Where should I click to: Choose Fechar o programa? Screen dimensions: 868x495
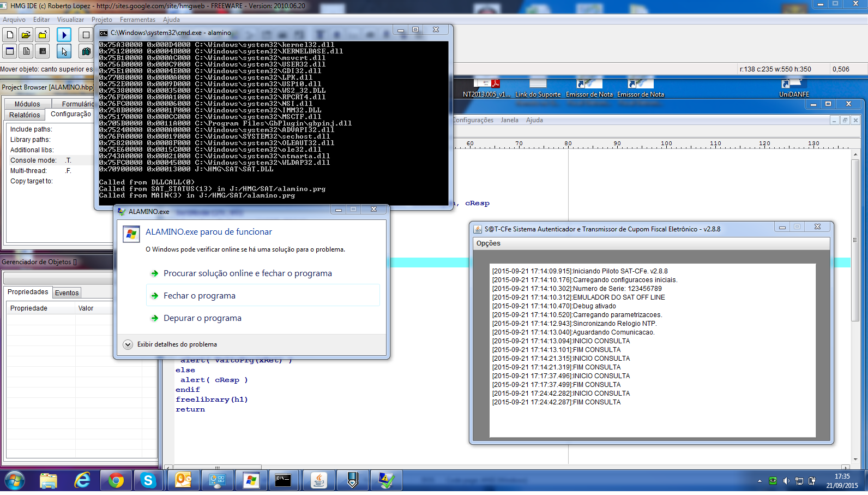(200, 296)
